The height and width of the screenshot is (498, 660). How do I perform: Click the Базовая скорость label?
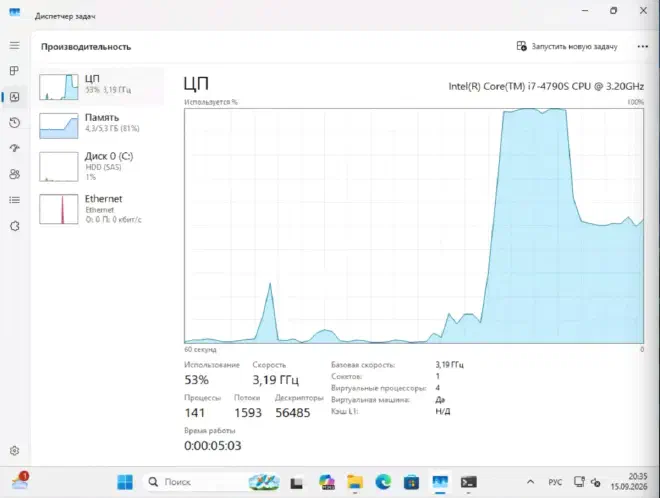(363, 365)
